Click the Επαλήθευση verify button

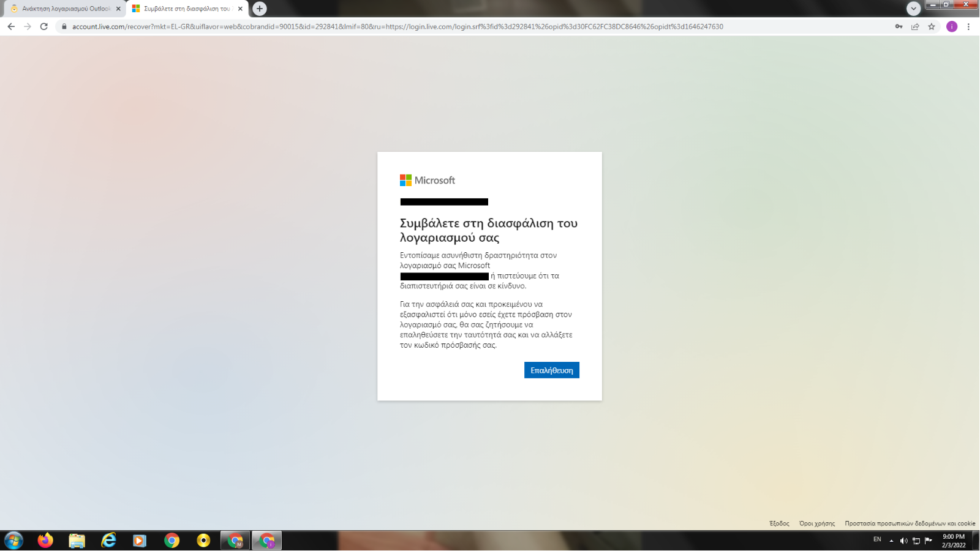pos(551,370)
